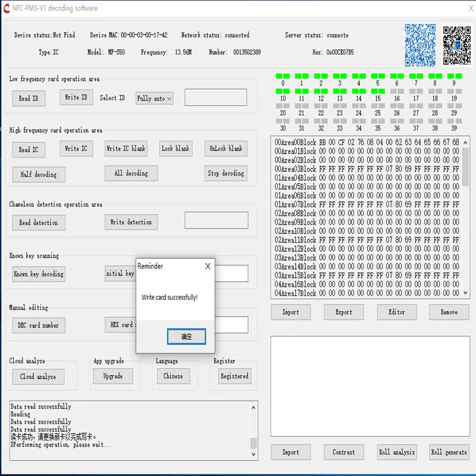
Task: Switch language with Chinese button
Action: [174, 376]
